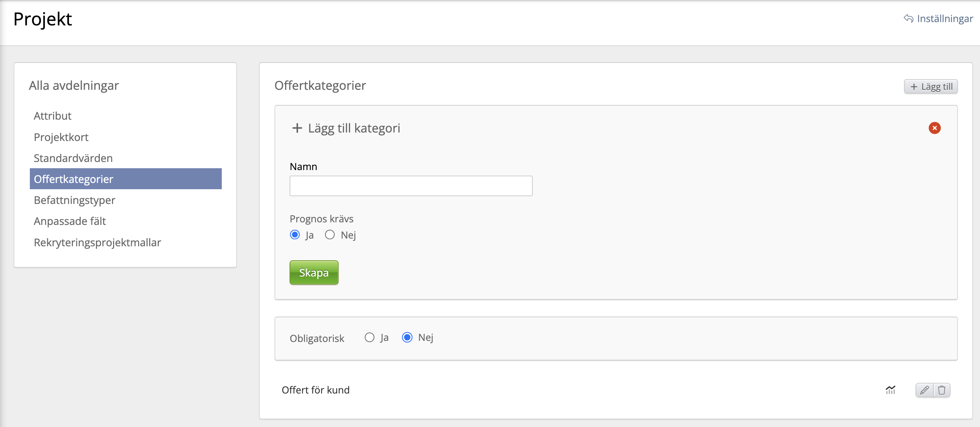Open Rekryteringsprojektmallar in sidebar
Viewport: 980px width, 427px height.
pyautogui.click(x=97, y=242)
